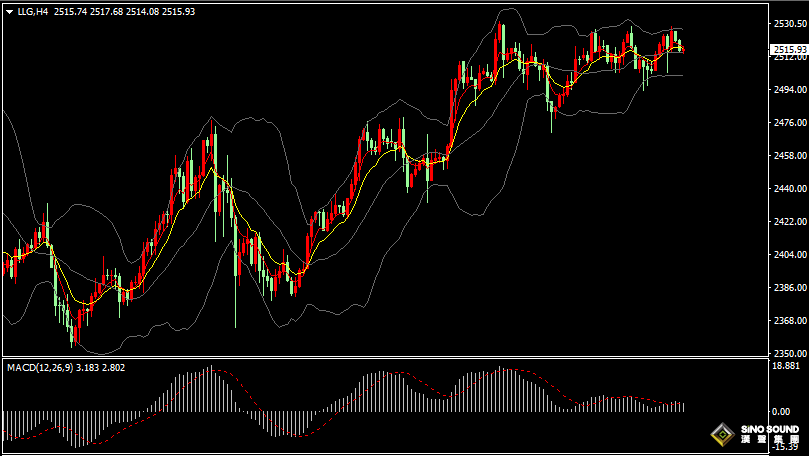Click the 2404.00 price axis label
The height and width of the screenshot is (456, 809).
(x=788, y=255)
